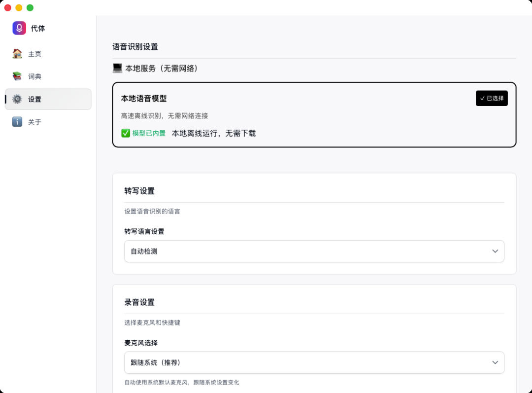Click the books icon beside 词典
532x393 pixels.
click(17, 76)
